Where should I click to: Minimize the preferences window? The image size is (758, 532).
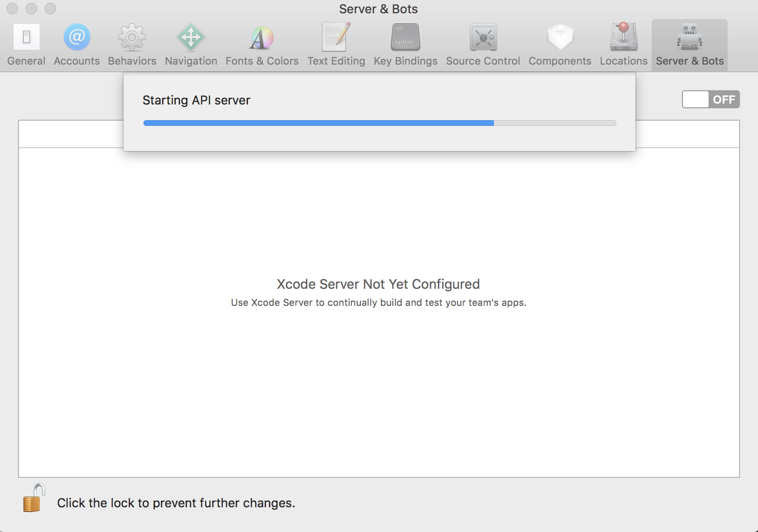click(x=31, y=9)
